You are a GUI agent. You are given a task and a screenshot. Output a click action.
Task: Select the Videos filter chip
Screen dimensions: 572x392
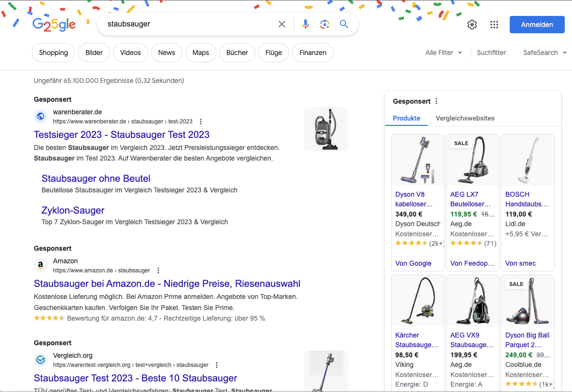(x=130, y=53)
